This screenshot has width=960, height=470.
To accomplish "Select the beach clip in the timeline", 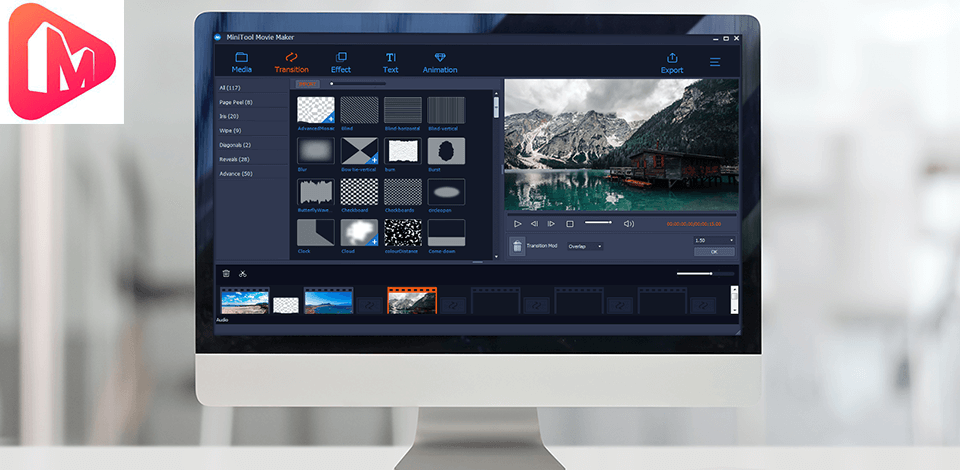I will point(245,301).
